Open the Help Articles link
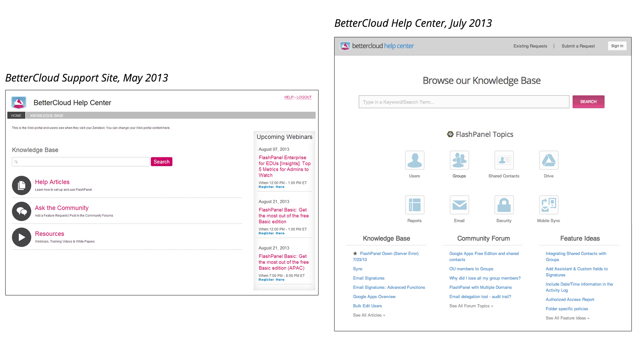This screenshot has height=340, width=644. [x=52, y=182]
